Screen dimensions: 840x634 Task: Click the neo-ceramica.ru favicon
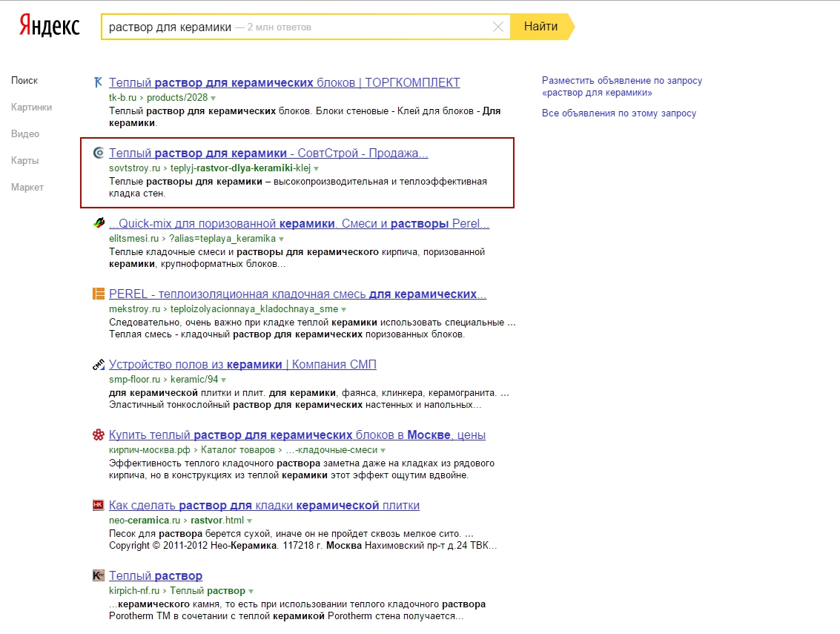pos(98,505)
